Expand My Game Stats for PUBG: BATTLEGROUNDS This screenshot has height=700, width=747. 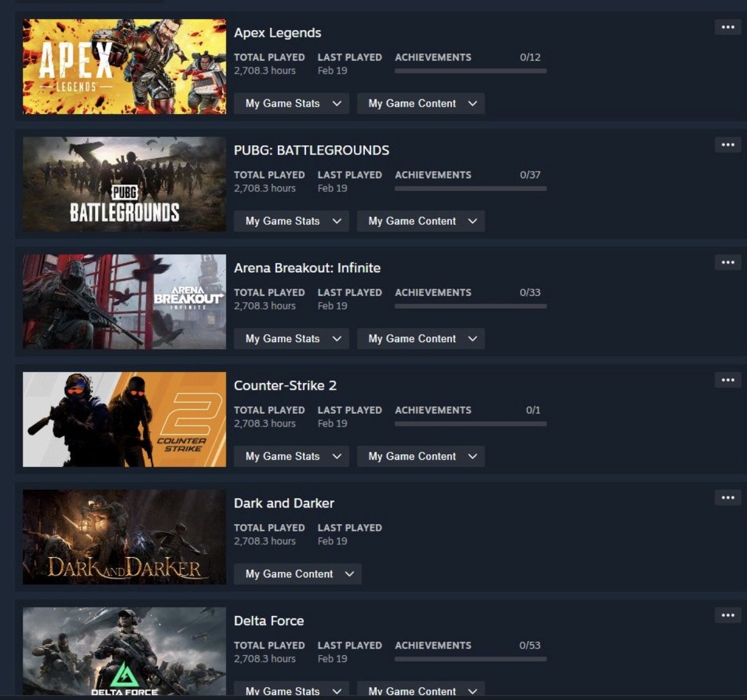291,221
